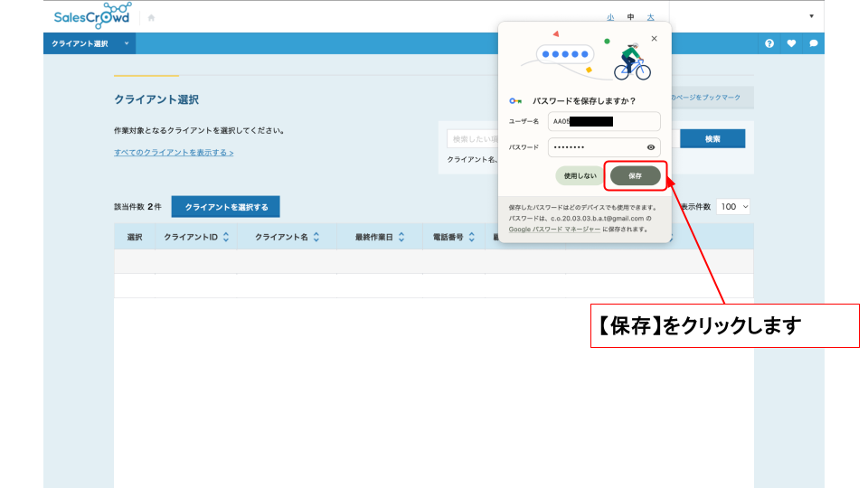Open すべてのクライアントを表示する link
868x488 pixels.
[x=174, y=153]
